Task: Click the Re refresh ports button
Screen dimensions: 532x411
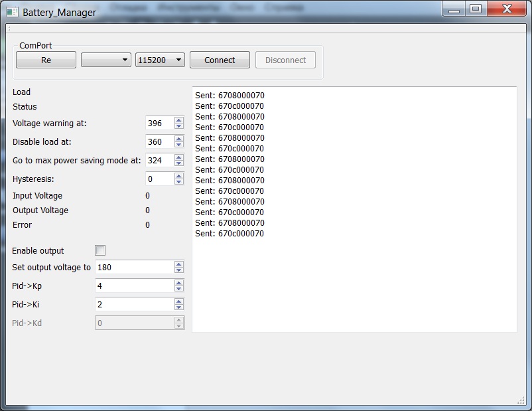Action: click(46, 60)
